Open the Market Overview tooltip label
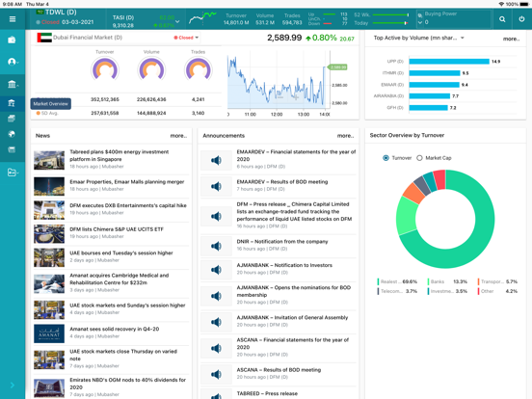This screenshot has height=399, width=532. pyautogui.click(x=50, y=104)
